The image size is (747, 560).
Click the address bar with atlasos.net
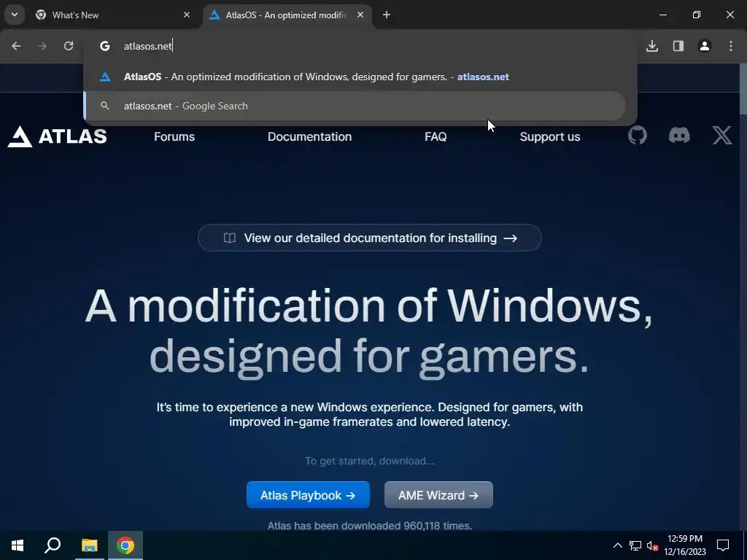[x=360, y=46]
